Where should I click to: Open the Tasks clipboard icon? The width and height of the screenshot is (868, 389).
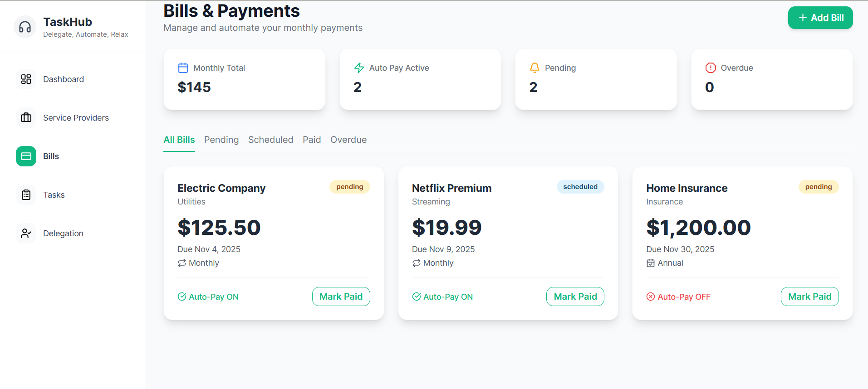pyautogui.click(x=26, y=195)
